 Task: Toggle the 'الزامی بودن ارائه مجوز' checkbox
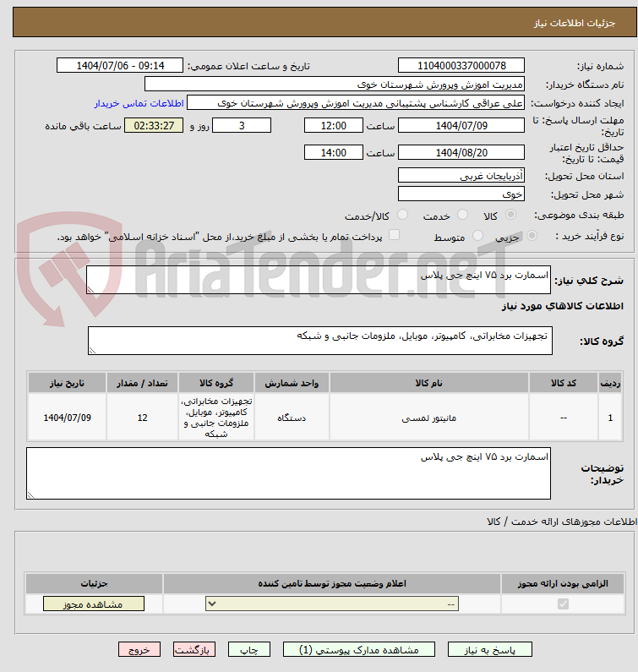point(563,604)
